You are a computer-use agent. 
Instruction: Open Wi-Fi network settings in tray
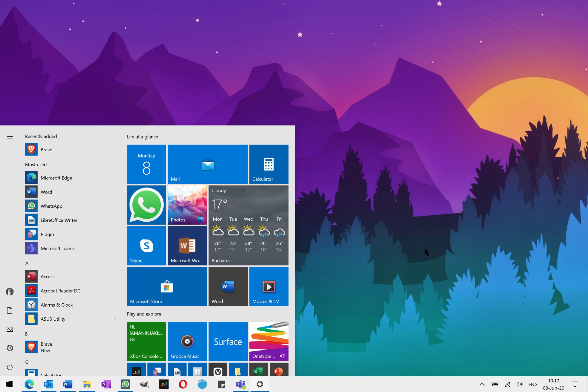pos(508,384)
